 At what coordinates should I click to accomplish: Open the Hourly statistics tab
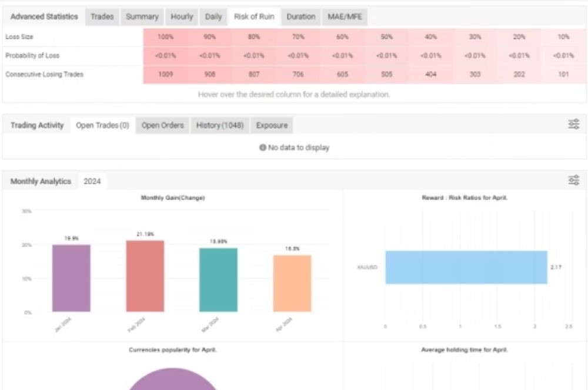(x=182, y=17)
